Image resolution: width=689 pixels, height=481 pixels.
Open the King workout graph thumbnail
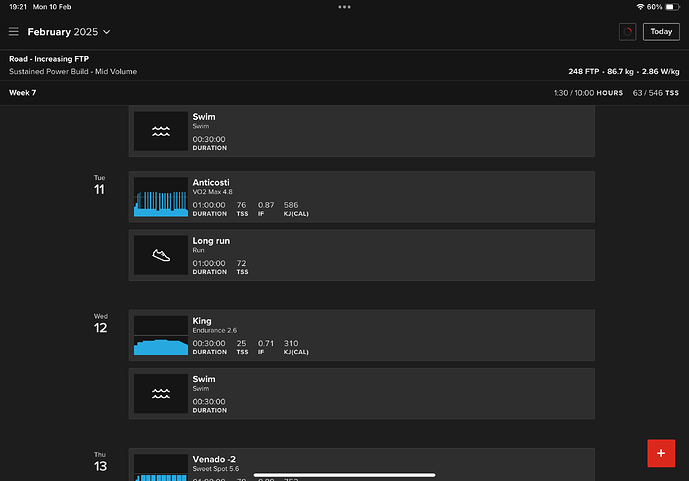click(x=161, y=335)
